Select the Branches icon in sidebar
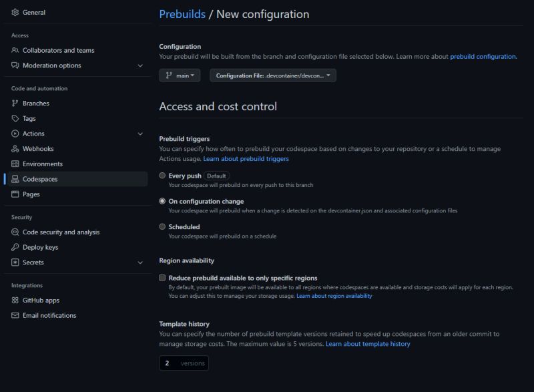 pos(15,104)
